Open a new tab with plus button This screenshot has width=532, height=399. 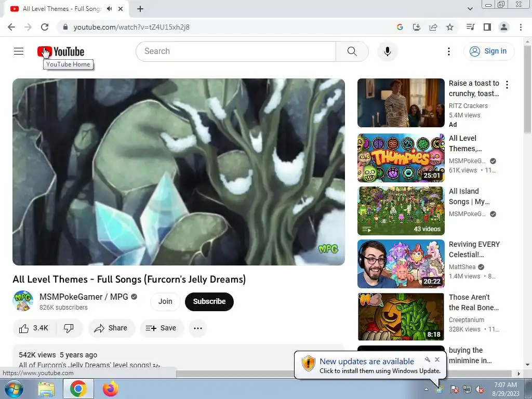[x=140, y=9]
